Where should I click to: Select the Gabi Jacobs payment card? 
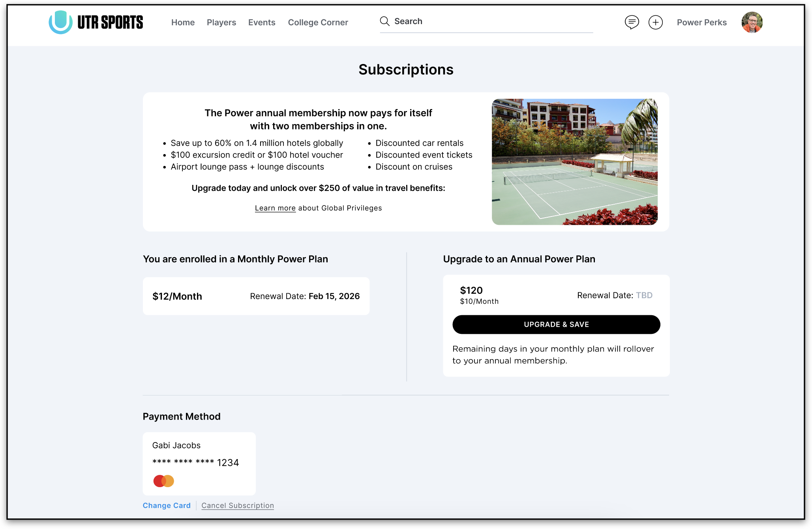(x=199, y=463)
